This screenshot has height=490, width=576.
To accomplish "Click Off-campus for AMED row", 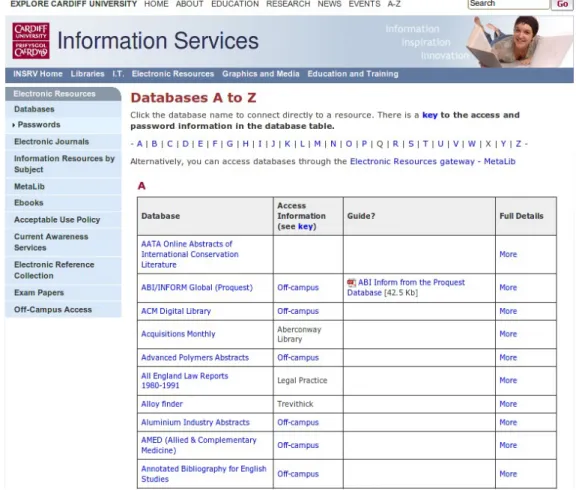I will 298,445.
